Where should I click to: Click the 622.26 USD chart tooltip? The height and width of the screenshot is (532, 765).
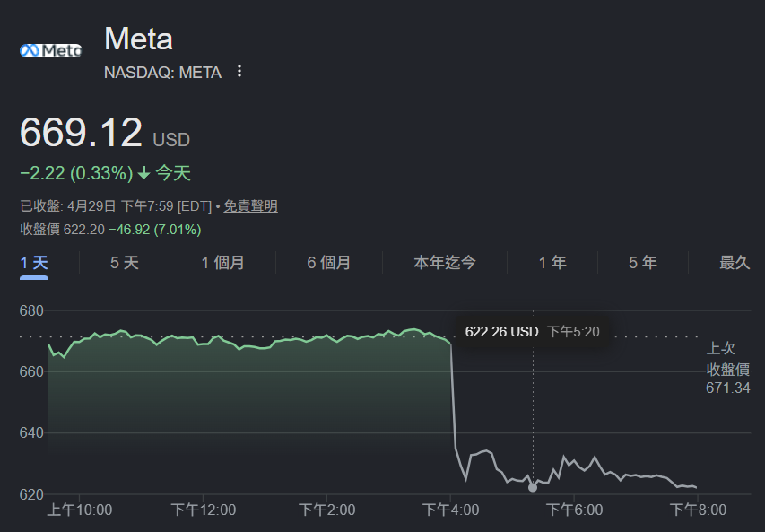pos(533,332)
